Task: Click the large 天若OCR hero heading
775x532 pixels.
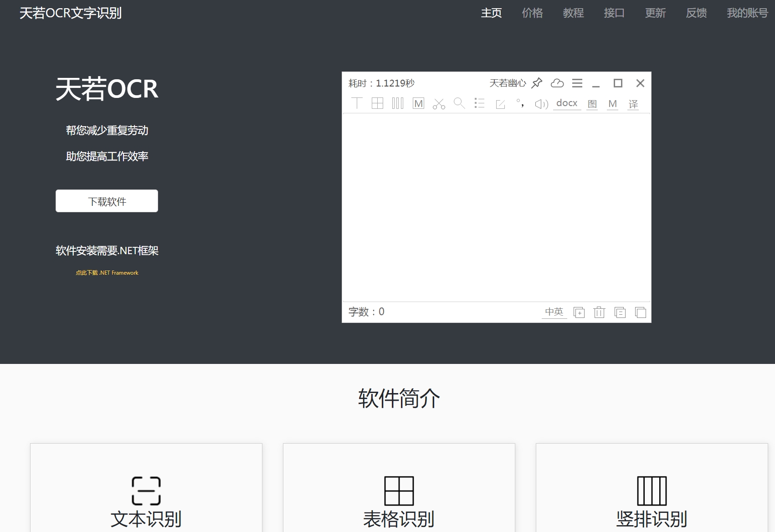Action: point(107,88)
